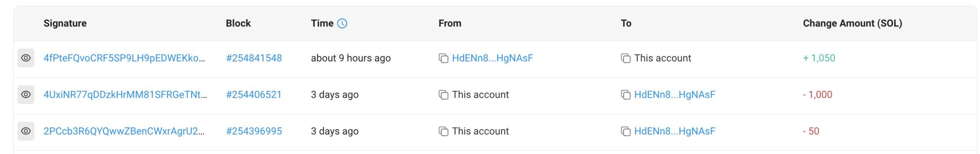Open block #254396995
980x154 pixels.
[254, 131]
